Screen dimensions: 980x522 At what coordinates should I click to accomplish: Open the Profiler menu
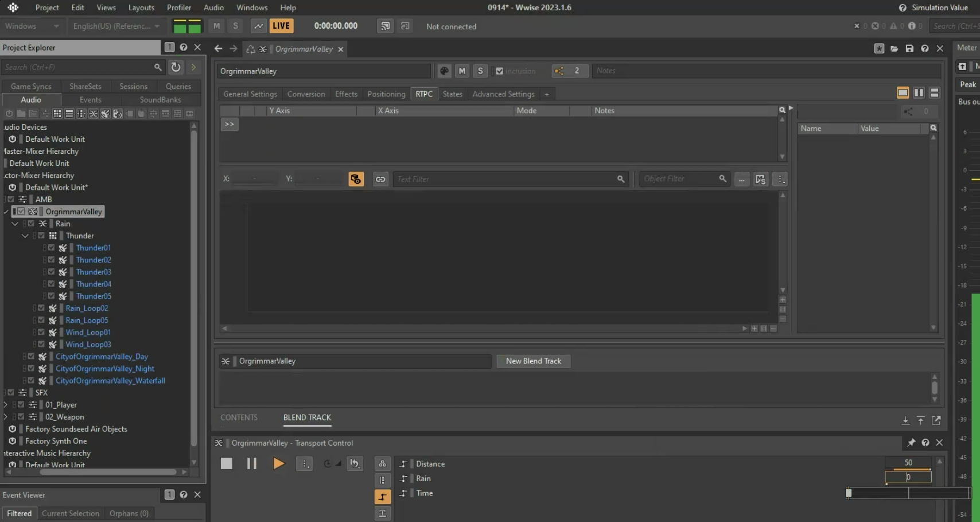(179, 7)
